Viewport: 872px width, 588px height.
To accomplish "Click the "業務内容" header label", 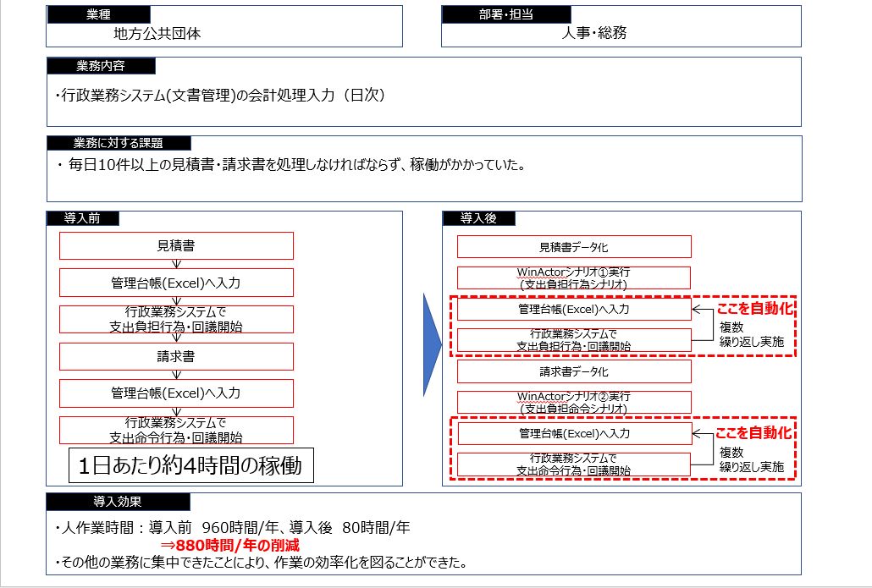I will point(101,66).
